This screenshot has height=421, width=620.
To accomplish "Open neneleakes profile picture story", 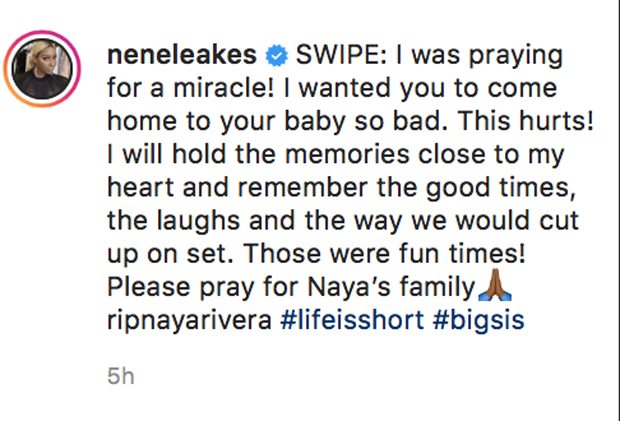I will pos(42,69).
